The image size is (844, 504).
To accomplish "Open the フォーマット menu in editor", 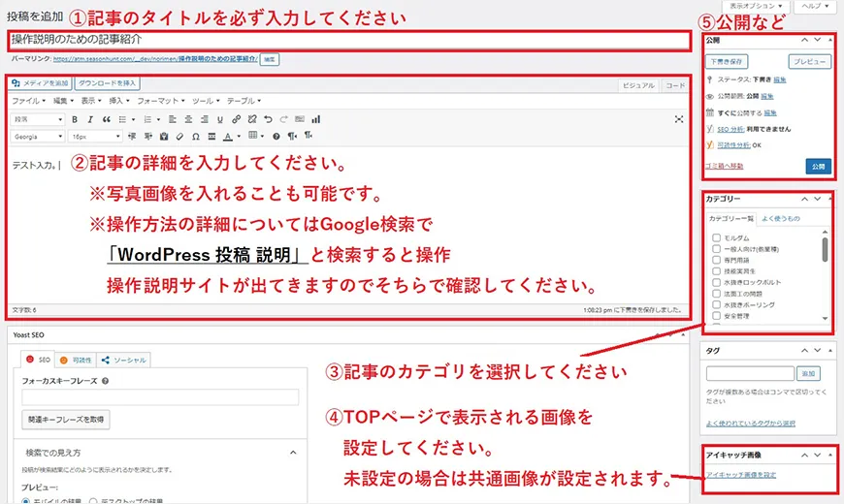I will tap(157, 101).
